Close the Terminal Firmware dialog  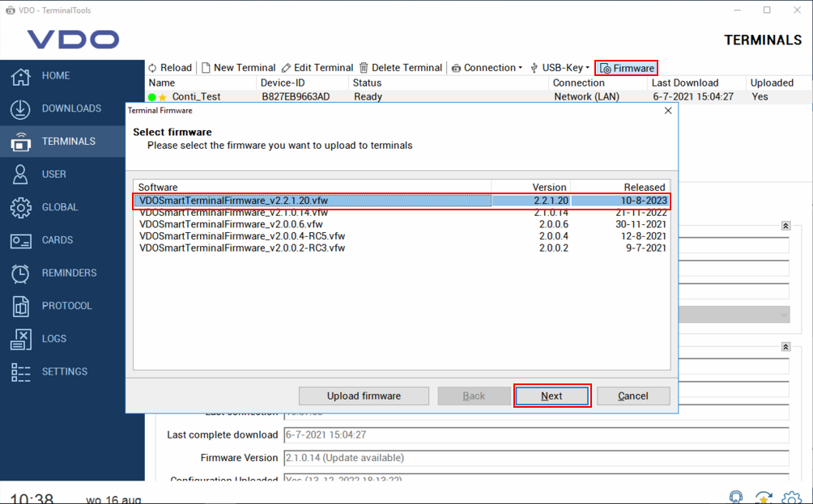coord(668,110)
